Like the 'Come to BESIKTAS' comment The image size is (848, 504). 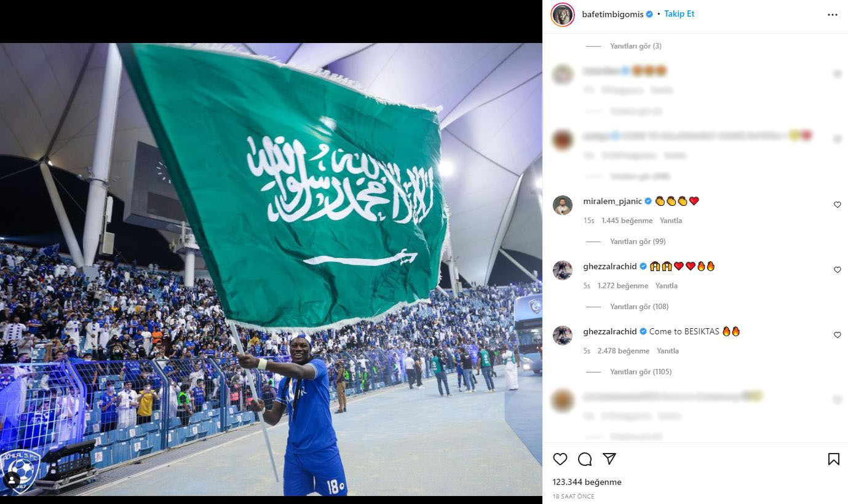tap(837, 335)
